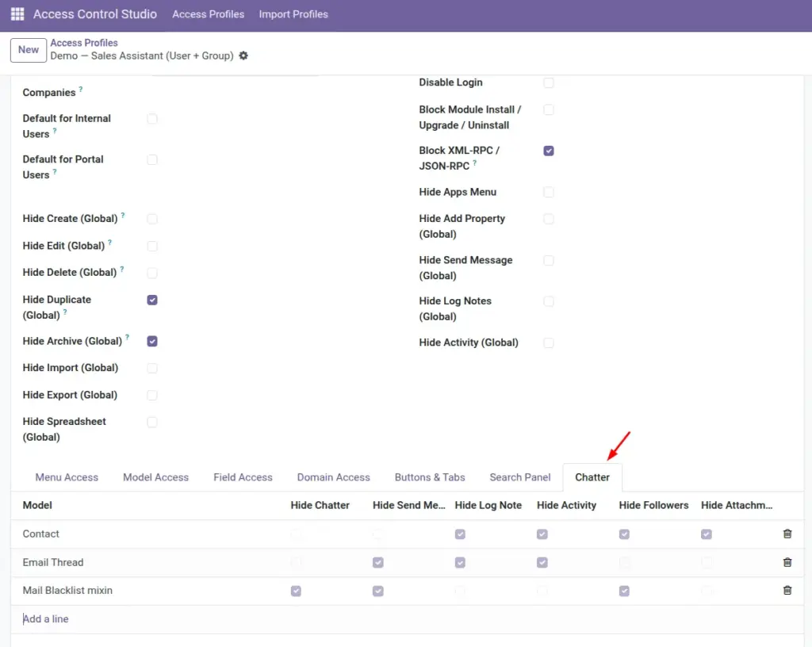Image resolution: width=812 pixels, height=647 pixels.
Task: Create a New access profile
Action: pos(29,50)
